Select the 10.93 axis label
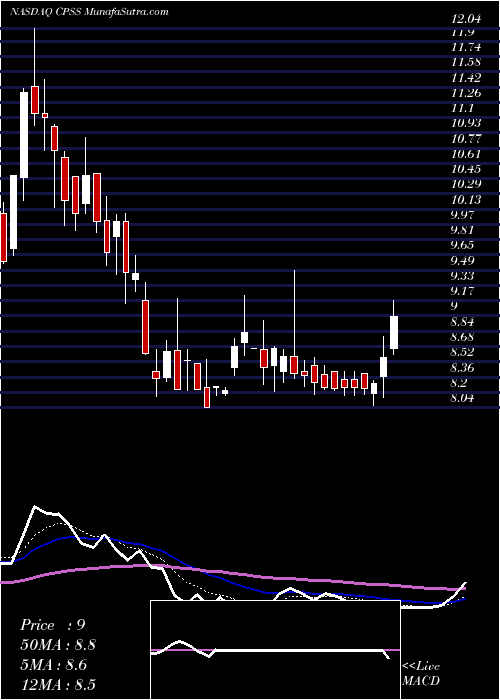 point(466,123)
